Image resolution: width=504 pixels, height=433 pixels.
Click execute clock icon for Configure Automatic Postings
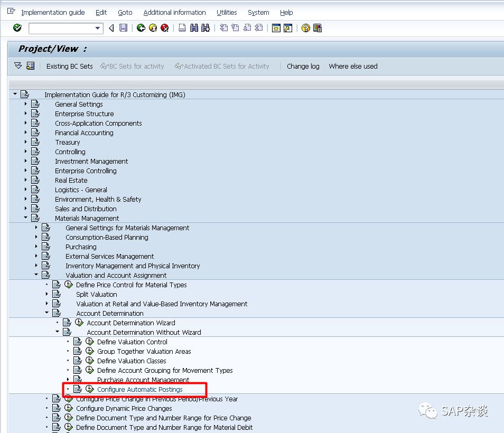point(90,389)
